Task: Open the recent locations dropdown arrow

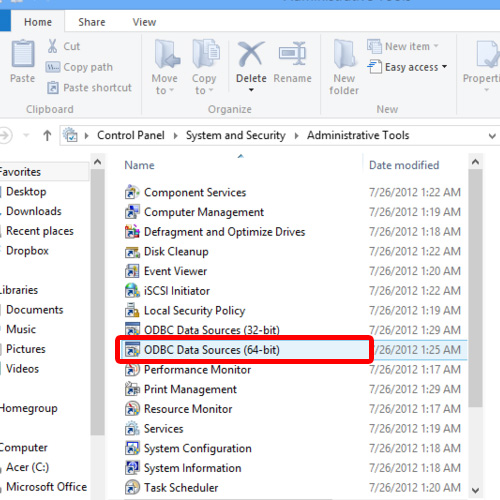Action: tap(26, 135)
